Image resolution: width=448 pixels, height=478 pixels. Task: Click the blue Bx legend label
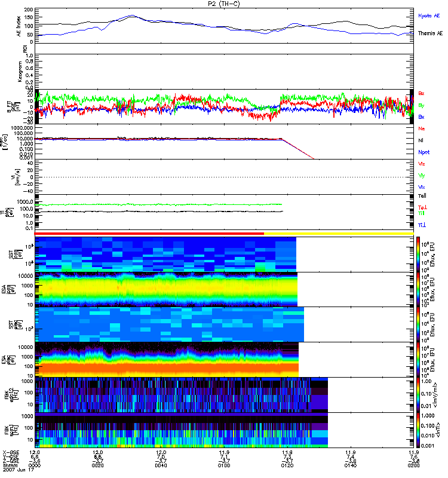coord(421,117)
